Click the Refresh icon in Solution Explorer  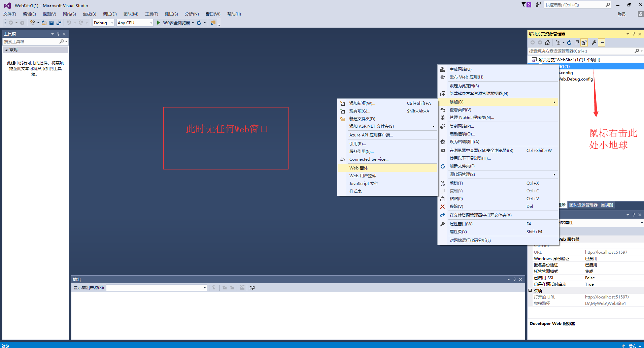[x=569, y=42]
